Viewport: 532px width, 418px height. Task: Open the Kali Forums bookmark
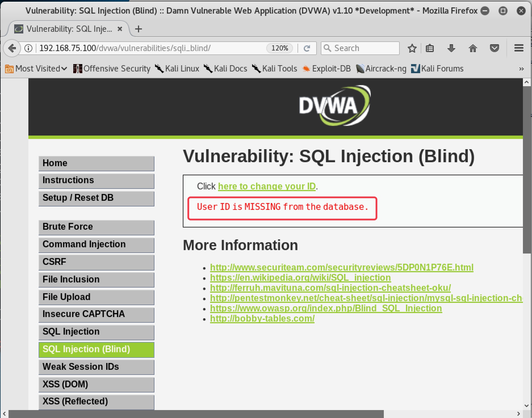click(x=437, y=69)
